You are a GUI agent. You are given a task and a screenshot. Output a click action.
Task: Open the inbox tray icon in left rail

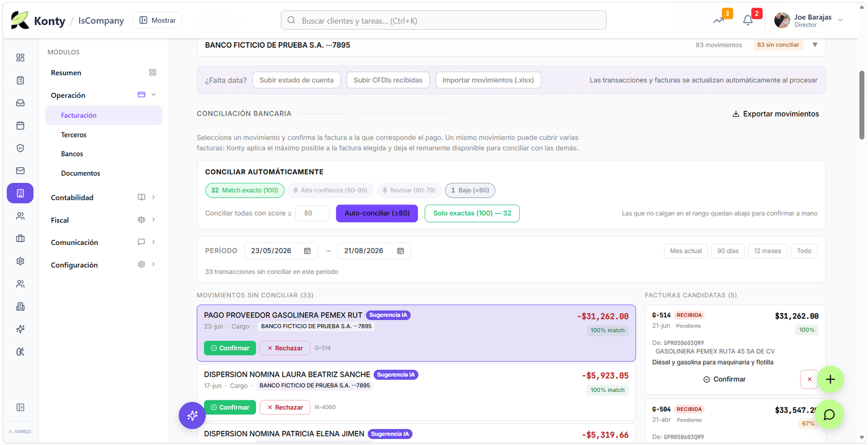(20, 103)
